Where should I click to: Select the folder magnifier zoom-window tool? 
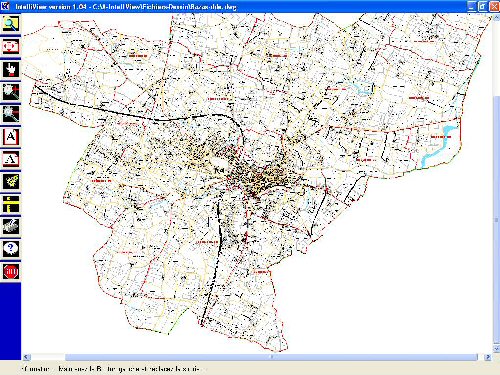tap(11, 24)
